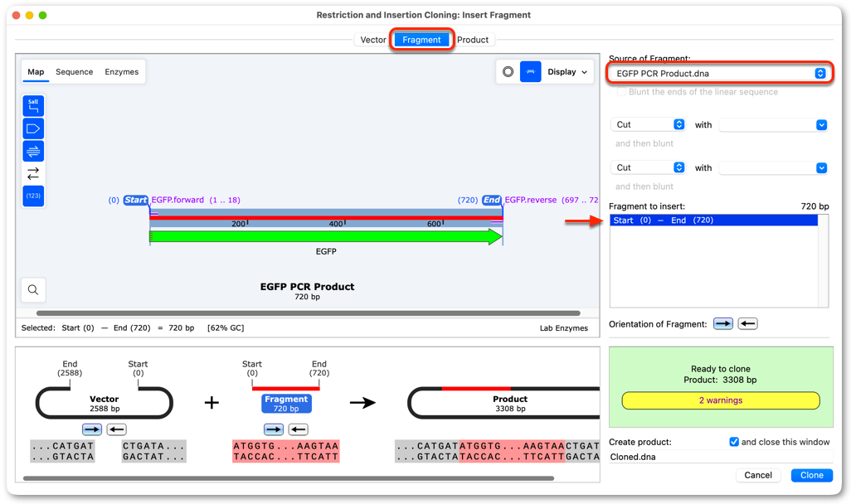Open the Map view tab
The image size is (851, 504).
(36, 71)
